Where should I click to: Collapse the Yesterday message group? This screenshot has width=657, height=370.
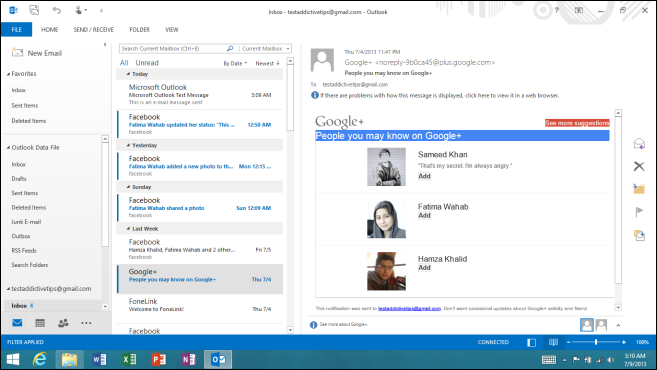click(x=128, y=145)
